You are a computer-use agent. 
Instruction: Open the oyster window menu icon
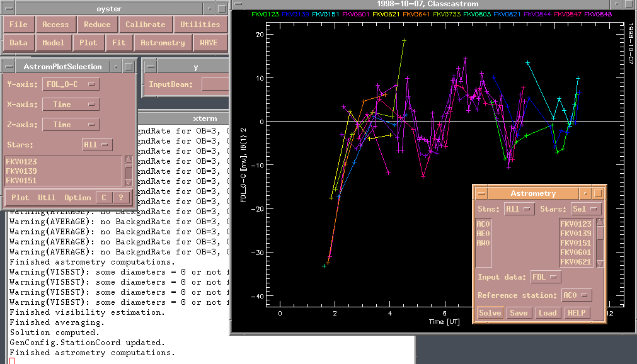pos(9,8)
